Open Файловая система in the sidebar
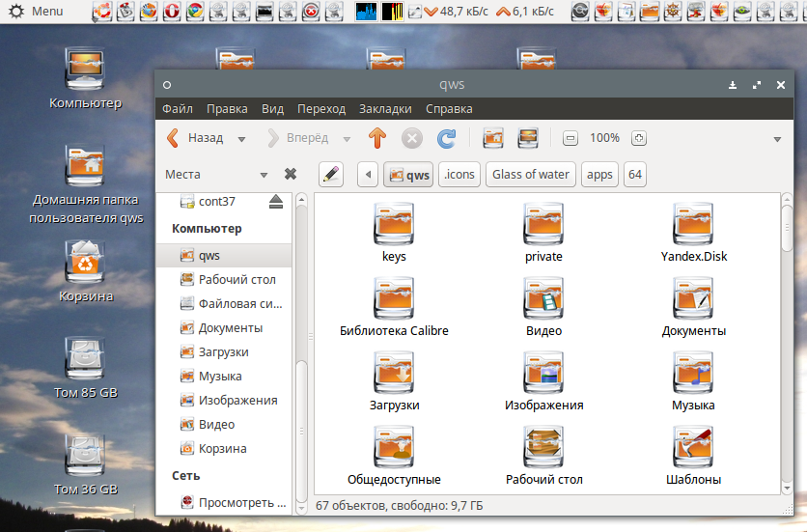The image size is (807, 532). coord(224,304)
